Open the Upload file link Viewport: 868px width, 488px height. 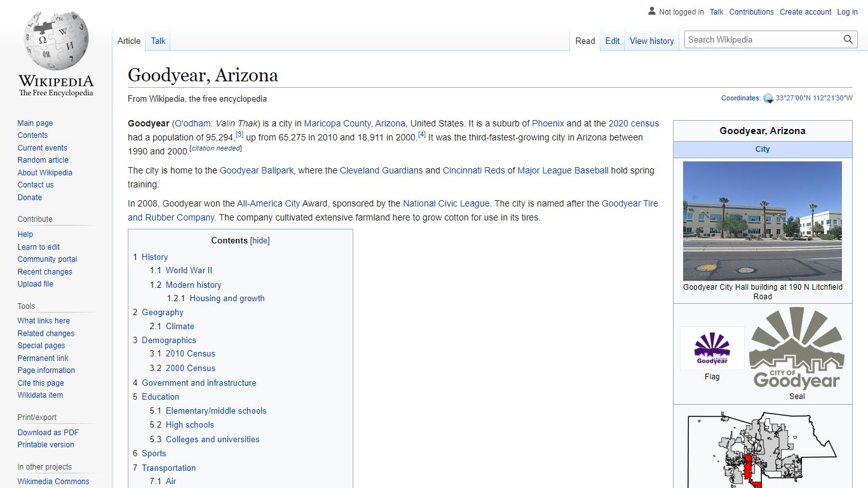click(35, 284)
